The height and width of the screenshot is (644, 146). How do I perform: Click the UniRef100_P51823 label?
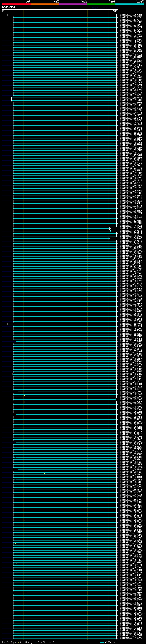pyautogui.click(x=131, y=70)
